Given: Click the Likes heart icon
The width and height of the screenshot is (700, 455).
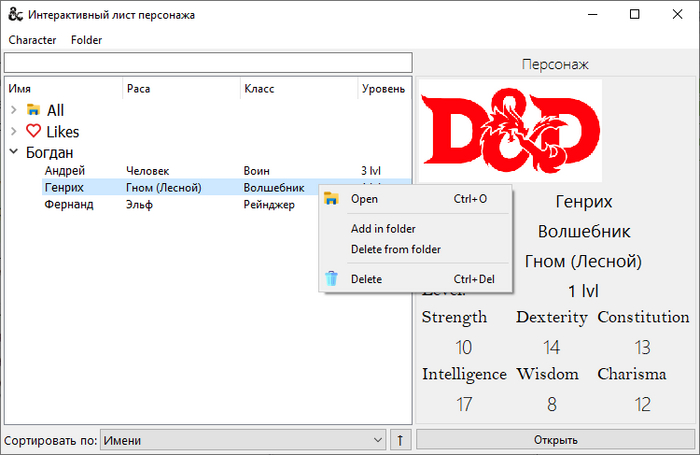Looking at the screenshot, I should click(x=33, y=131).
